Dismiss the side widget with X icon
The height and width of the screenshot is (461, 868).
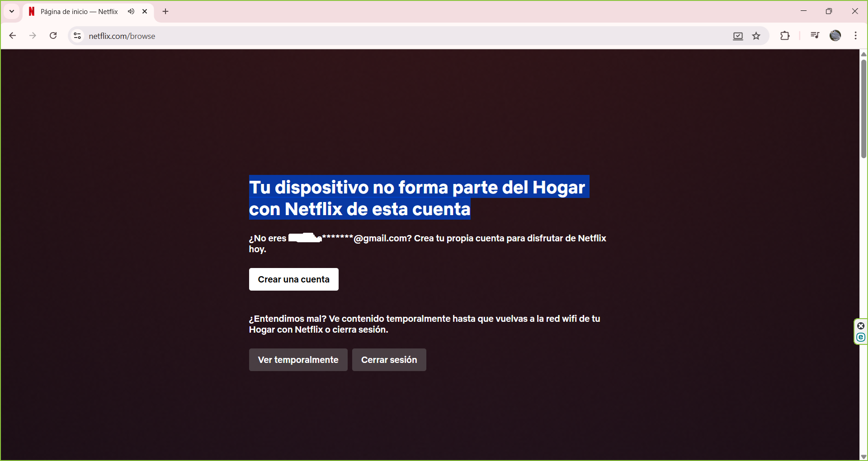coord(861,326)
